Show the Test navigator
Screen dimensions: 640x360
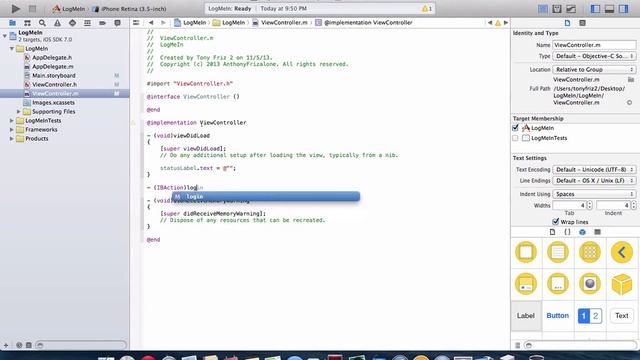coord(72,23)
